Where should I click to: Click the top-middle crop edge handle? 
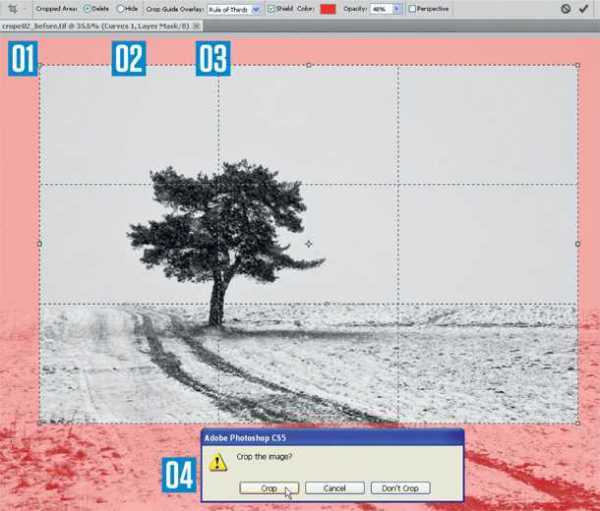[x=309, y=66]
